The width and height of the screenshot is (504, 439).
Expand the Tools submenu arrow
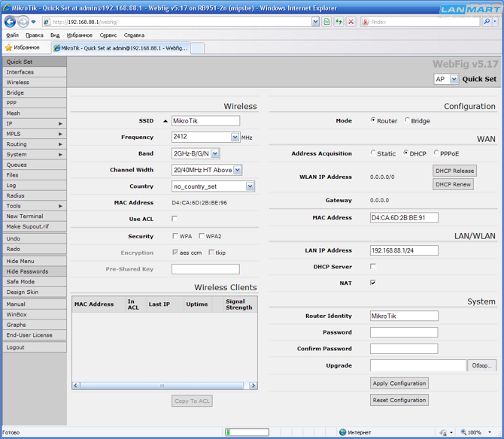[x=60, y=206]
